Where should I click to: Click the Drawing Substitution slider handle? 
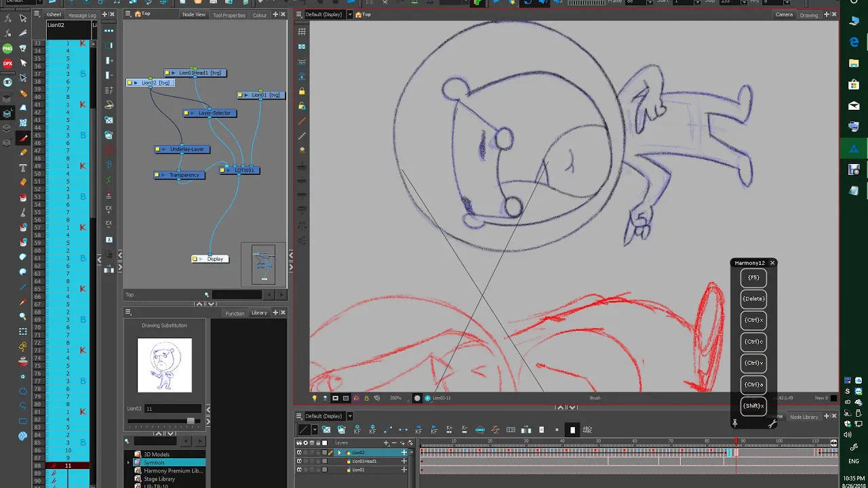click(191, 421)
